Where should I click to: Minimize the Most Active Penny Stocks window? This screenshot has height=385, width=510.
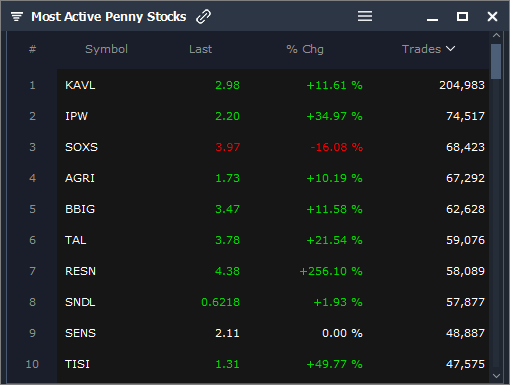[x=432, y=20]
